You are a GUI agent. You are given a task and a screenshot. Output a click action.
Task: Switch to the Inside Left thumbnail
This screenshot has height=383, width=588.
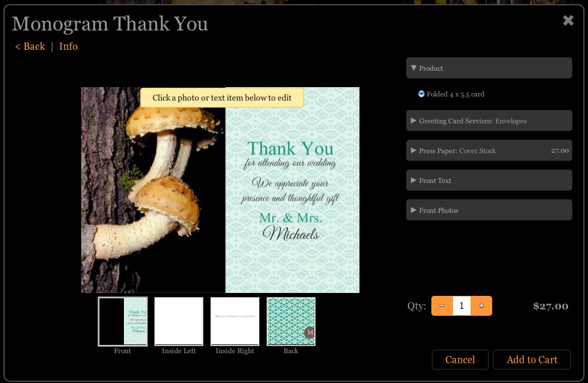tap(179, 322)
